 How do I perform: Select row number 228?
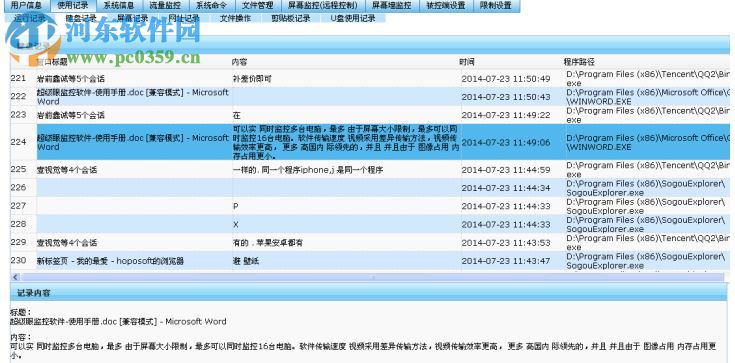[370, 224]
